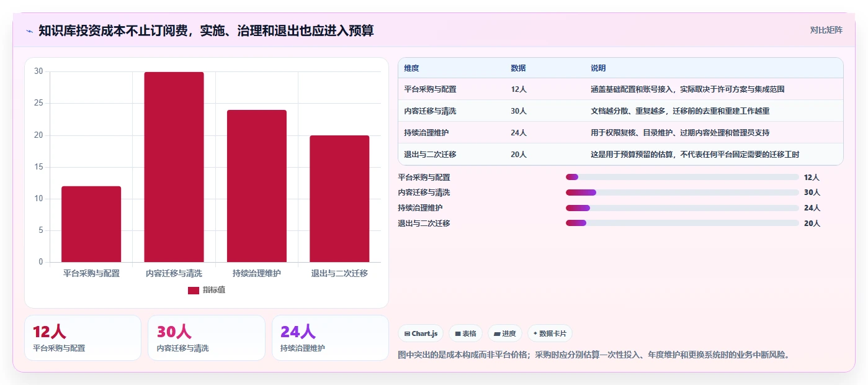Select the 数据卡片 tag chip
Viewport: 868px width, 385px height.
pyautogui.click(x=550, y=333)
